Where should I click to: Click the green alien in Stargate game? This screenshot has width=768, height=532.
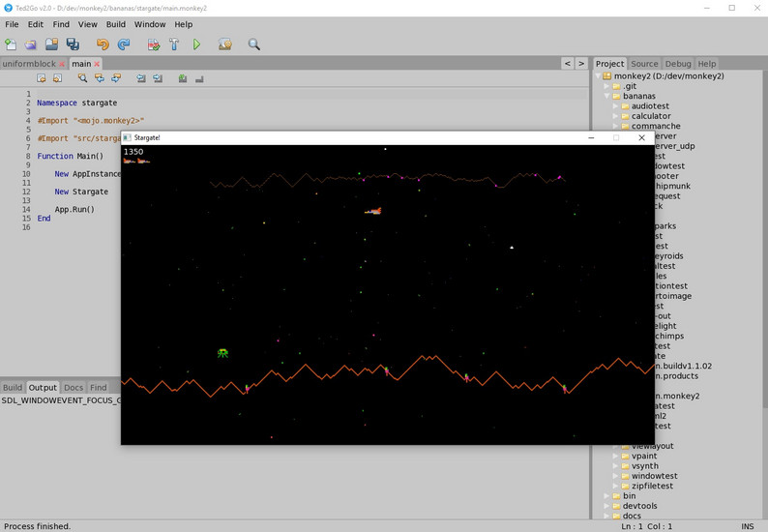[x=222, y=354]
